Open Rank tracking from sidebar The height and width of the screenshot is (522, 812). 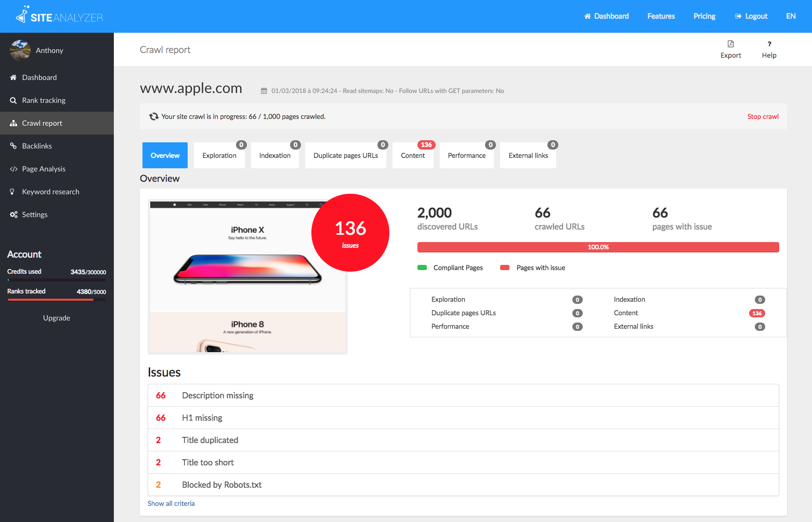tap(57, 100)
